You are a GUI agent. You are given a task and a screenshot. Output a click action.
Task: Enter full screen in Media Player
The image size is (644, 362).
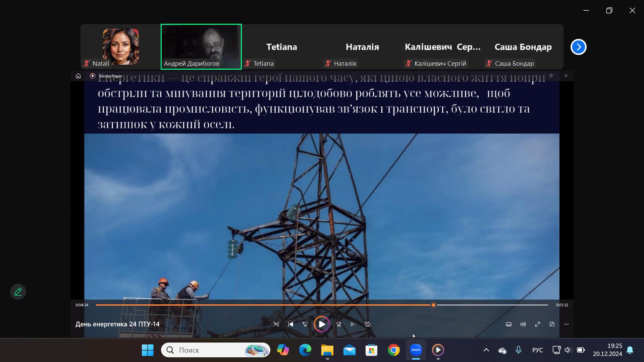[537, 324]
